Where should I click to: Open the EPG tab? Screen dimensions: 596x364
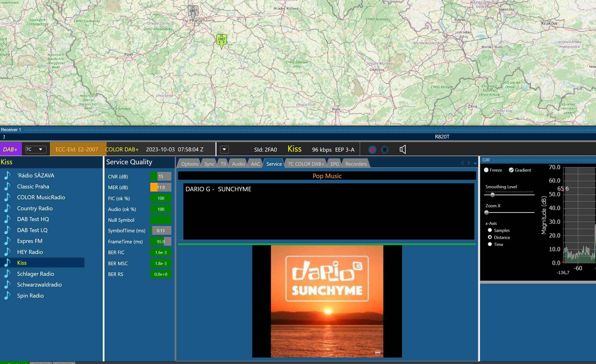pos(335,164)
